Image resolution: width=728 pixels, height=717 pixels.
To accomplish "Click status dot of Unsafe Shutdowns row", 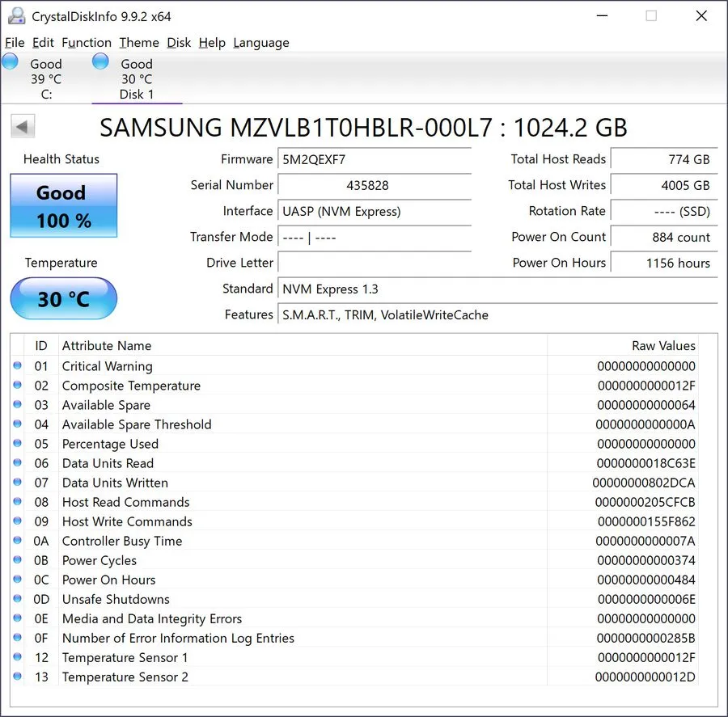I will tap(17, 599).
